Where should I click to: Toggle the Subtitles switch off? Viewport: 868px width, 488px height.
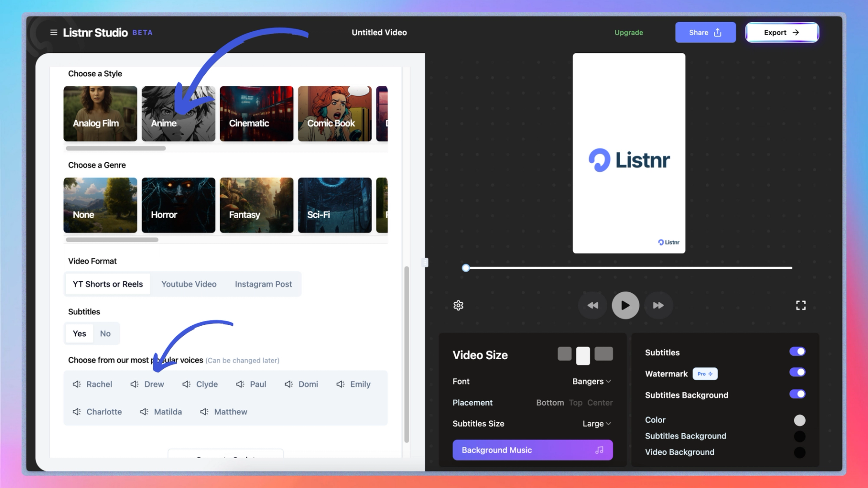pos(797,352)
